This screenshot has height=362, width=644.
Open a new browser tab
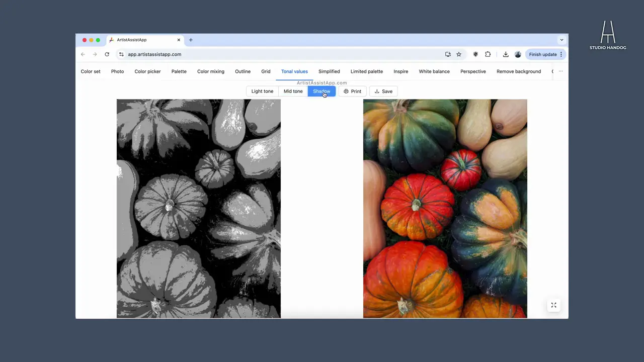pyautogui.click(x=191, y=40)
